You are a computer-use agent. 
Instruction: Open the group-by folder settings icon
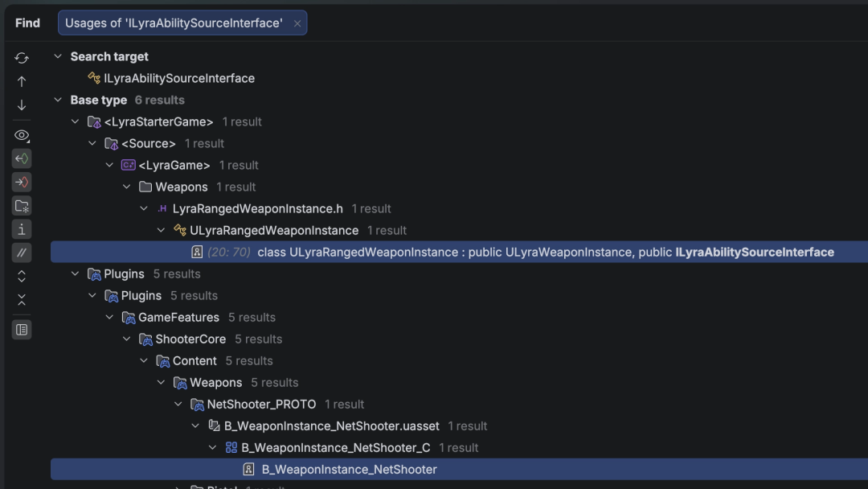(22, 206)
